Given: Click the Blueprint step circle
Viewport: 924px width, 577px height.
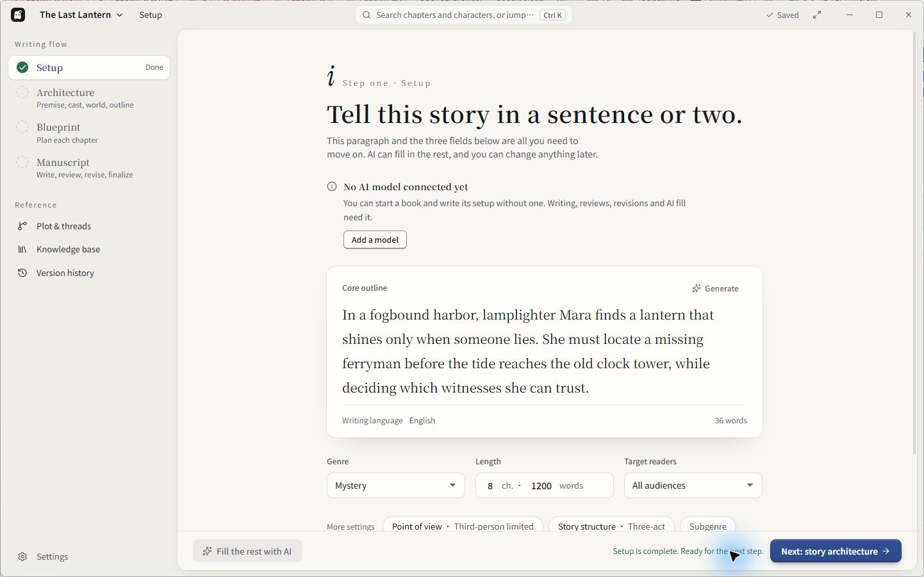Looking at the screenshot, I should point(22,127).
